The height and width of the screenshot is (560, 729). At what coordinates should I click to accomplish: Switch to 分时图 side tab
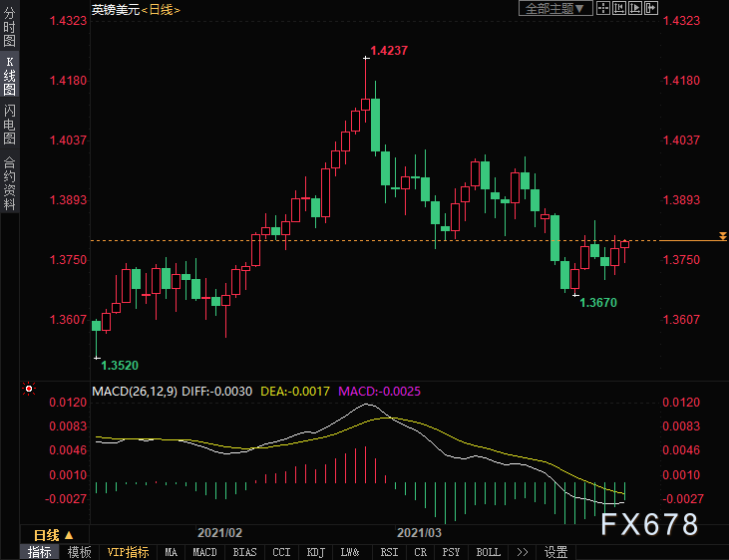point(9,27)
